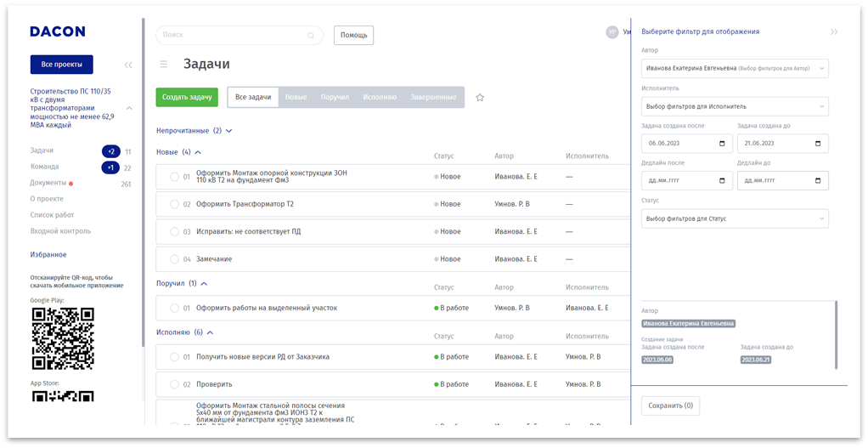Click the DACON logo
This screenshot has width=868, height=448.
click(58, 31)
